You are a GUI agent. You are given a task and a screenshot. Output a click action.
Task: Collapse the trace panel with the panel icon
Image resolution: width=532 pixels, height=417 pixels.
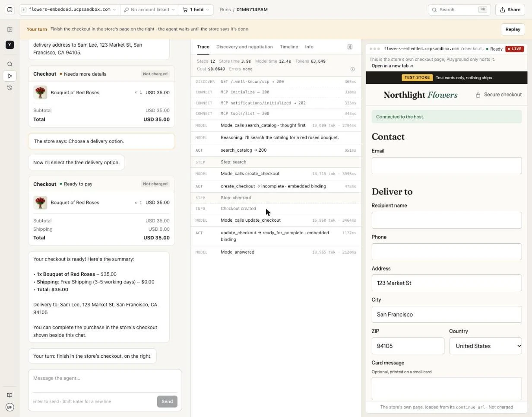pos(350,47)
